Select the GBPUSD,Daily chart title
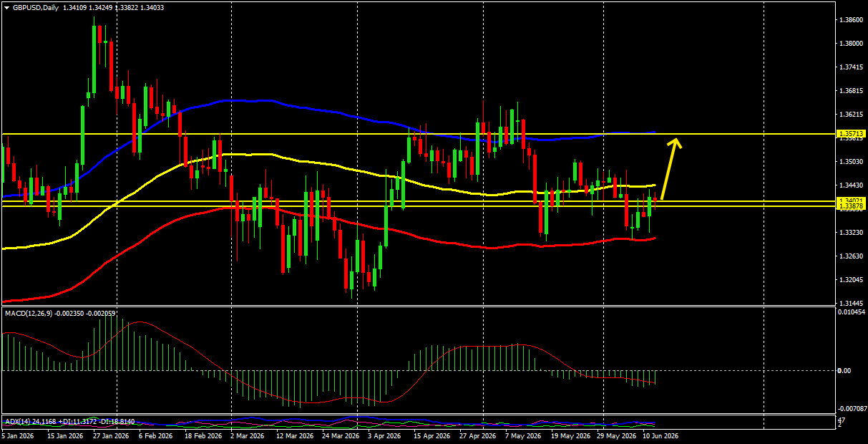This screenshot has height=444, width=868. 36,8
